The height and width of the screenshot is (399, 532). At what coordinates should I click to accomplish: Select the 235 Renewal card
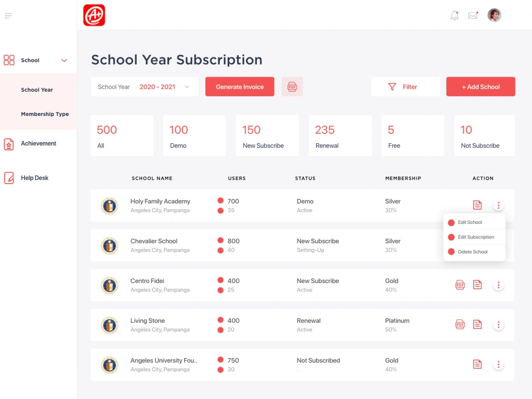tap(340, 136)
